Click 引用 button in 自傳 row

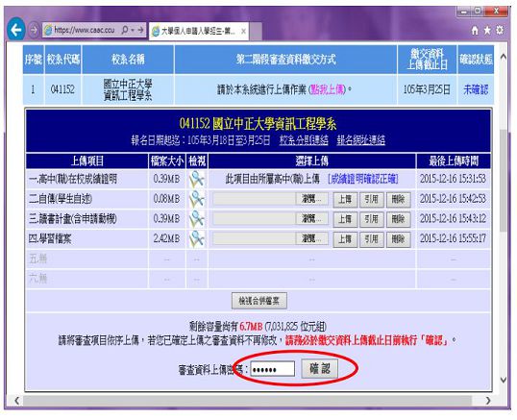point(372,200)
